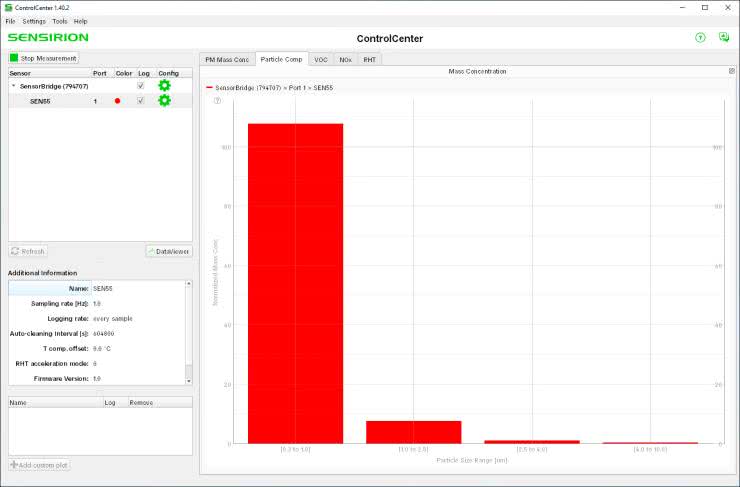Open the Tools menu
740x487 pixels.
[x=60, y=21]
